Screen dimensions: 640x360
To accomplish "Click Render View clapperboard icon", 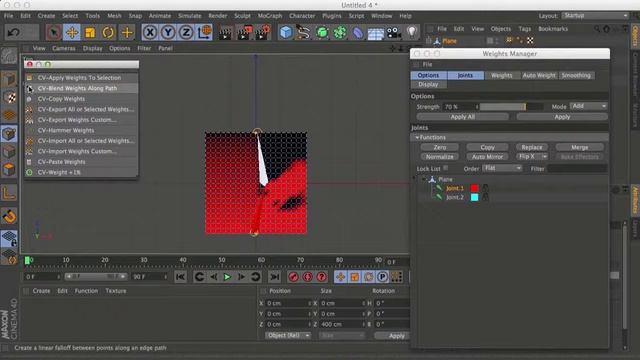I will pos(225,33).
